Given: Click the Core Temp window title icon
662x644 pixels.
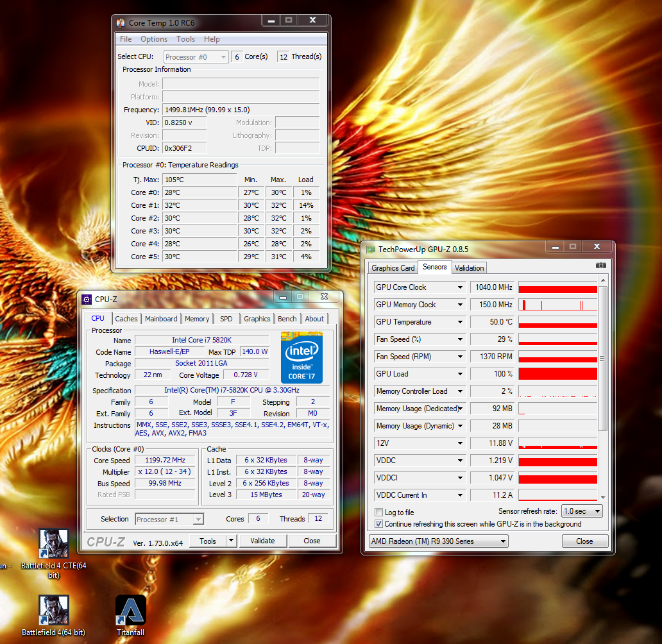Looking at the screenshot, I should [x=121, y=23].
